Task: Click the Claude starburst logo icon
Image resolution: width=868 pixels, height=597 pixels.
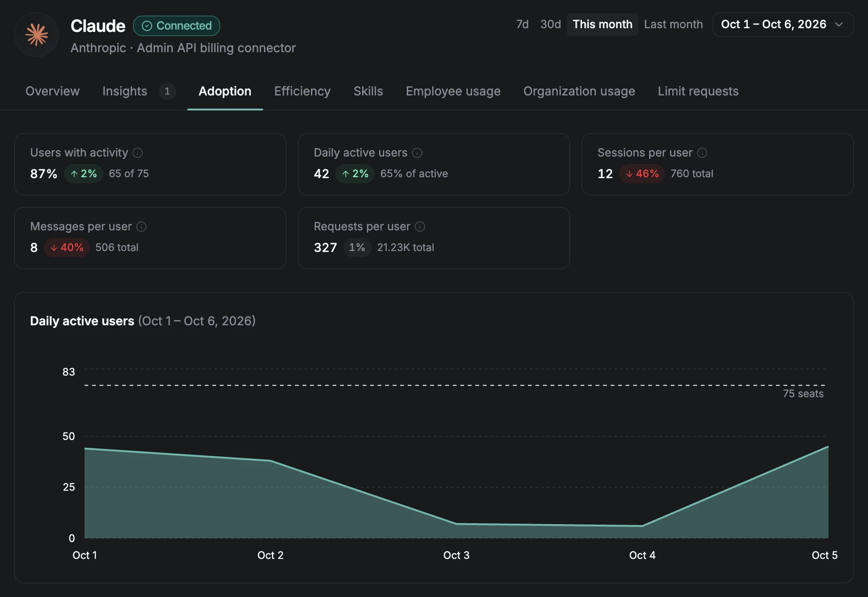Action: tap(37, 35)
